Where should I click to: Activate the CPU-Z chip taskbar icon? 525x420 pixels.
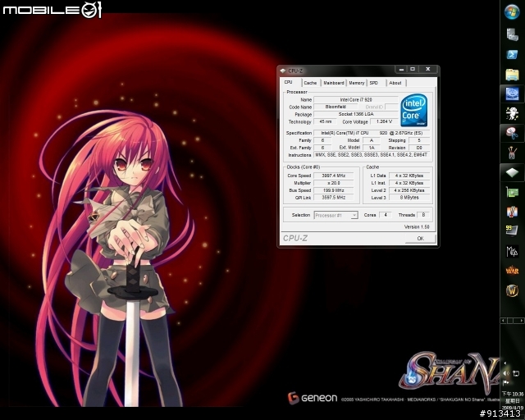click(x=512, y=173)
